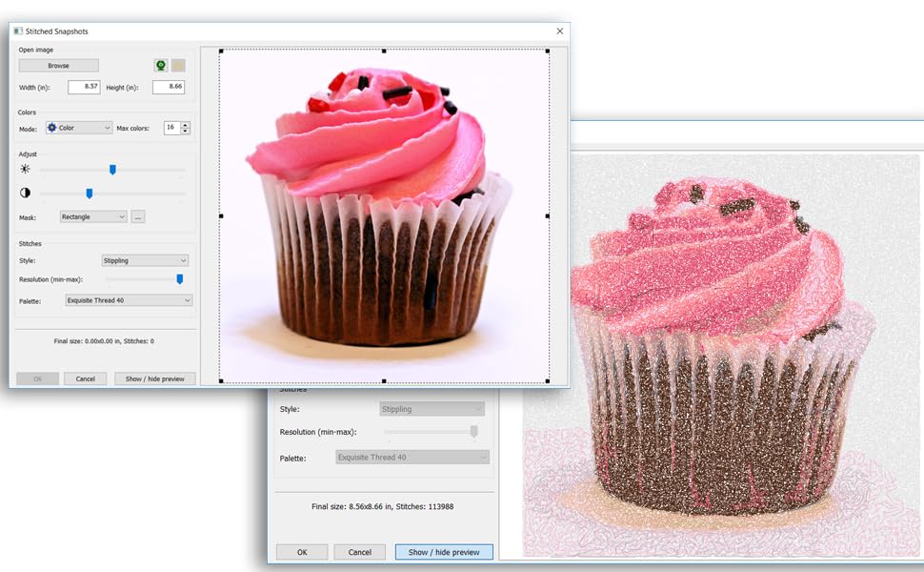The width and height of the screenshot is (924, 572).
Task: Click Show / hide preview in the front dialog
Action: pyautogui.click(x=155, y=378)
